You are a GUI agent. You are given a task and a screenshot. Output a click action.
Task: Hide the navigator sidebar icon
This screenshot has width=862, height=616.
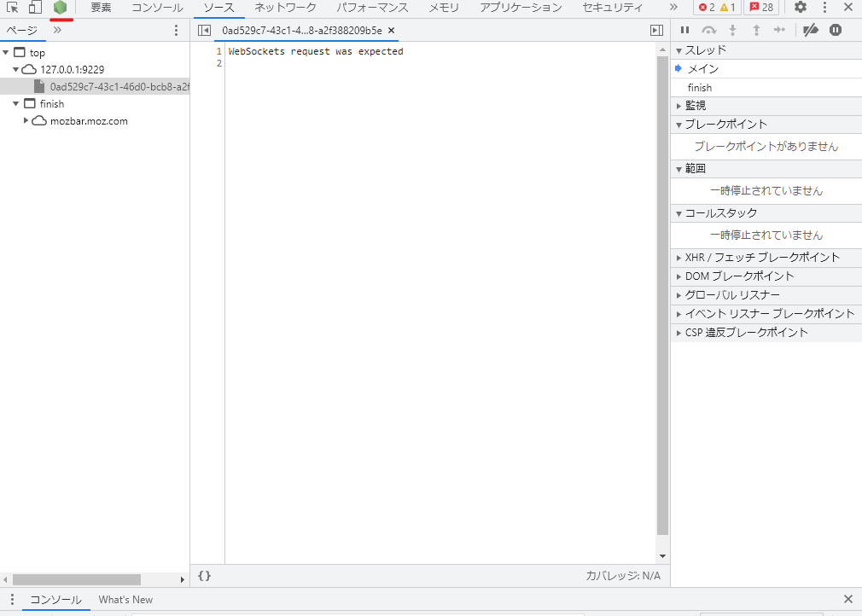[204, 30]
